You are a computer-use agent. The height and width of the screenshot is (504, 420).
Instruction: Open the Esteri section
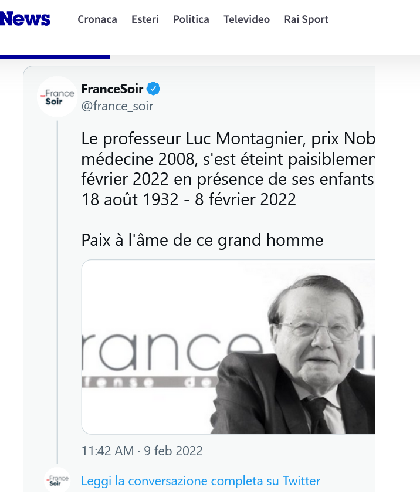[145, 19]
